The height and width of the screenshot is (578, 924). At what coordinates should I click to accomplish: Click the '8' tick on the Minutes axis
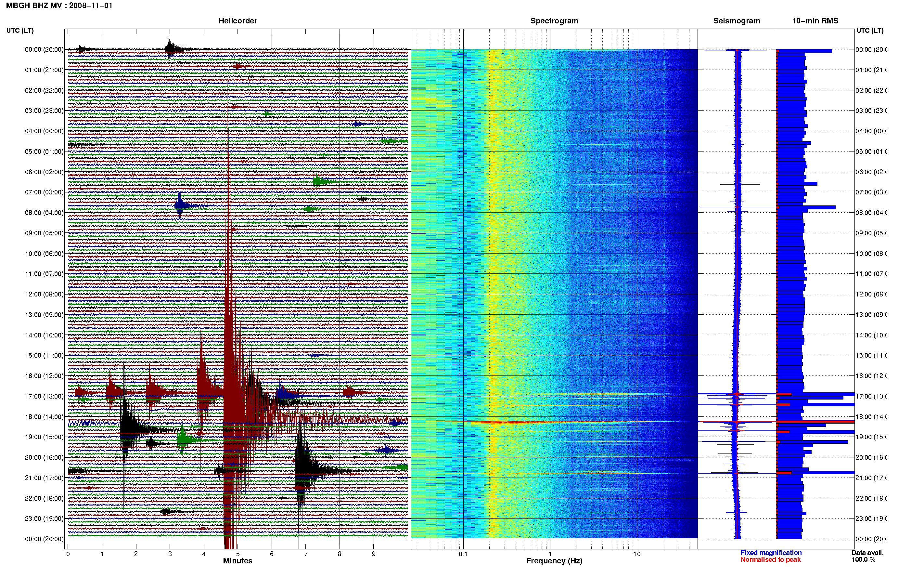[340, 554]
